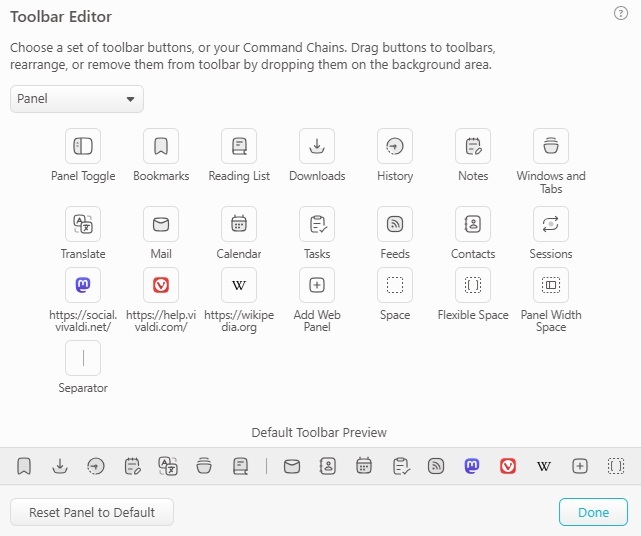This screenshot has width=641, height=536.
Task: Click Windows and Tabs in toolbar preview
Action: click(x=204, y=466)
